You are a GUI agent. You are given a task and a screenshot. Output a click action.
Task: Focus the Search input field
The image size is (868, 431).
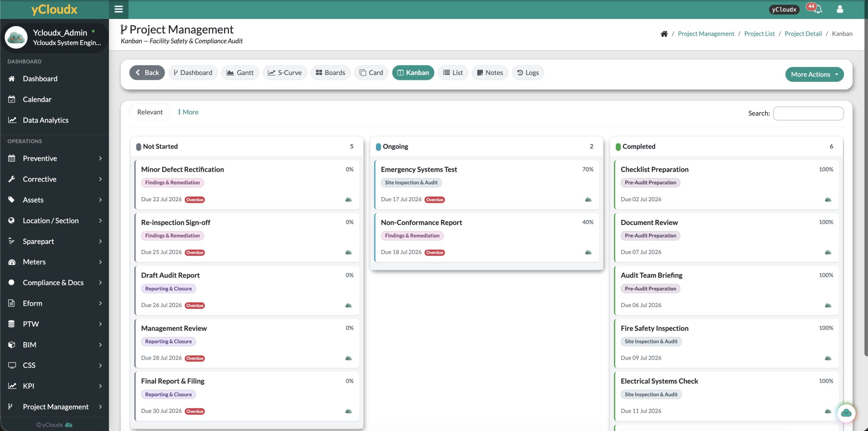[x=808, y=113]
